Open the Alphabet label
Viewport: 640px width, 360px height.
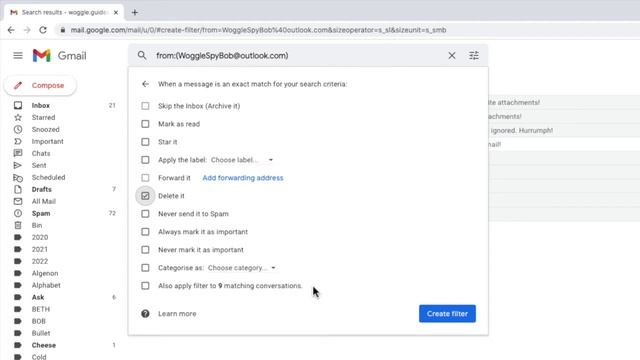46,285
